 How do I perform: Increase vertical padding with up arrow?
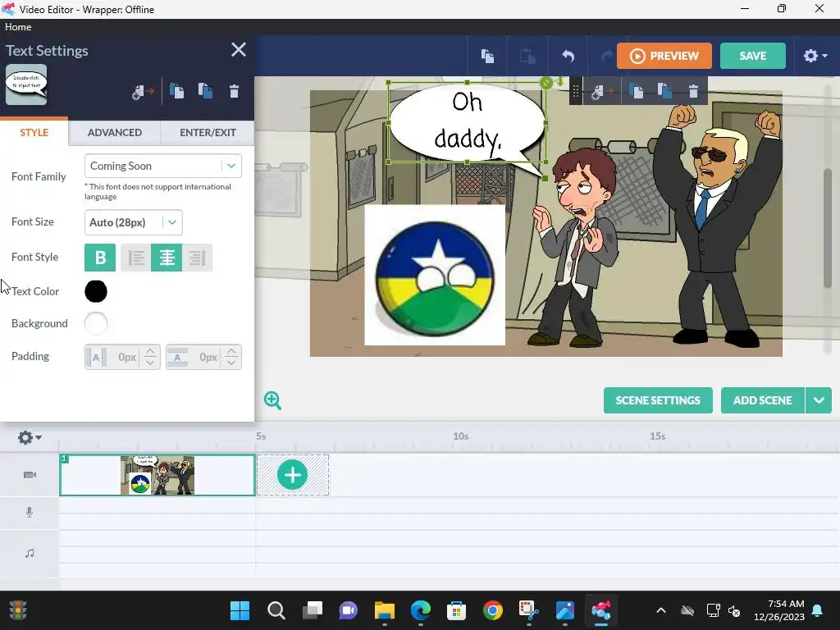(x=231, y=351)
